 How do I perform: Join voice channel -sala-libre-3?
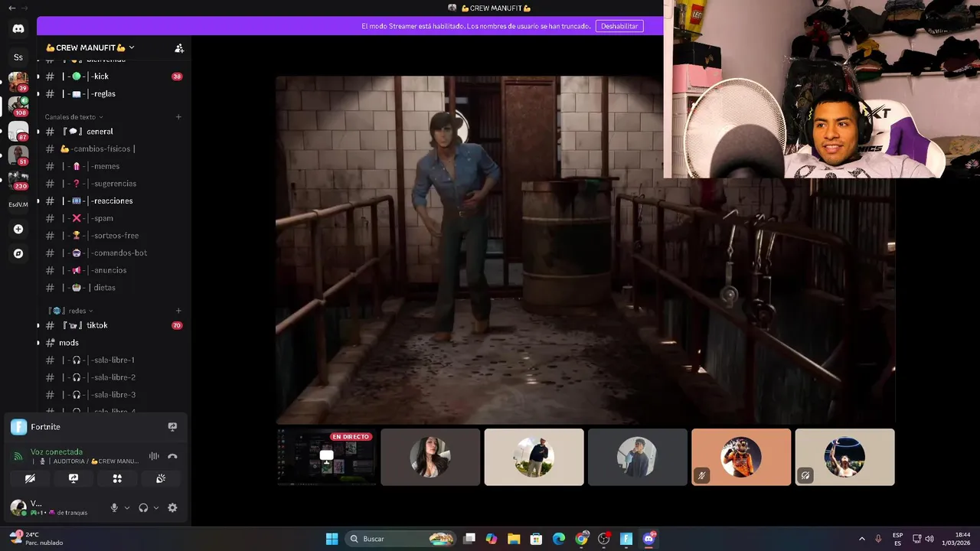pos(113,395)
